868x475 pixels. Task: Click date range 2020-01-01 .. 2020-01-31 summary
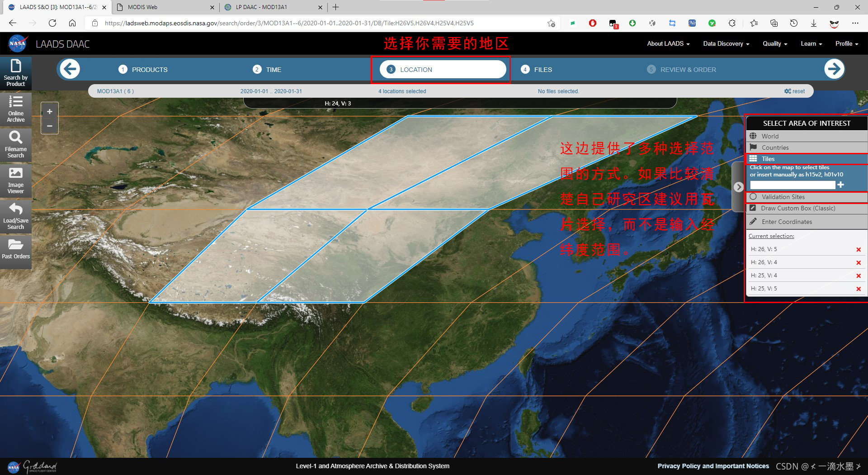pos(271,91)
